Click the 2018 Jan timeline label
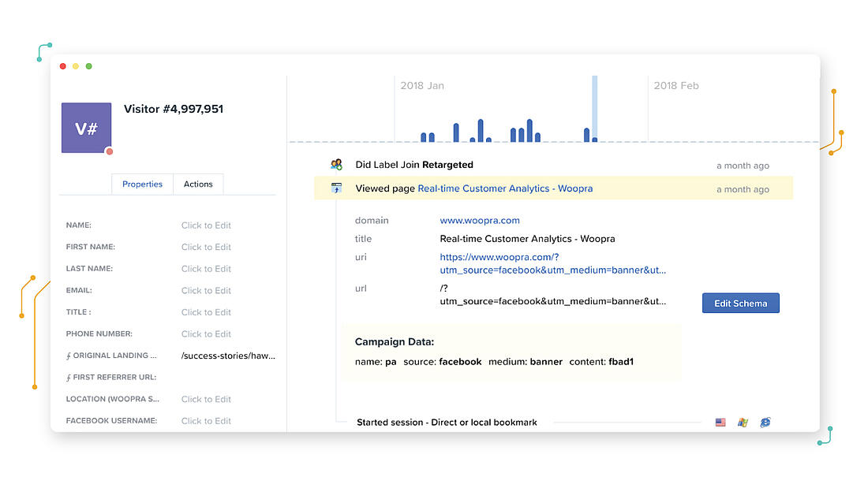The image size is (868, 488). pos(422,86)
